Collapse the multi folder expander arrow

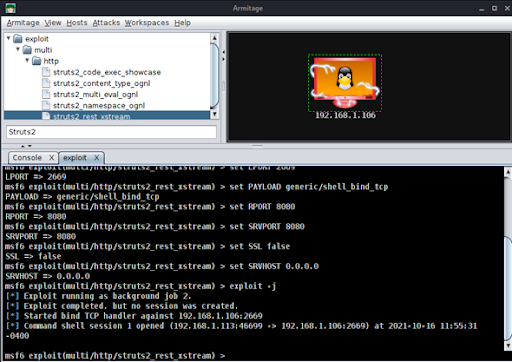coord(18,49)
